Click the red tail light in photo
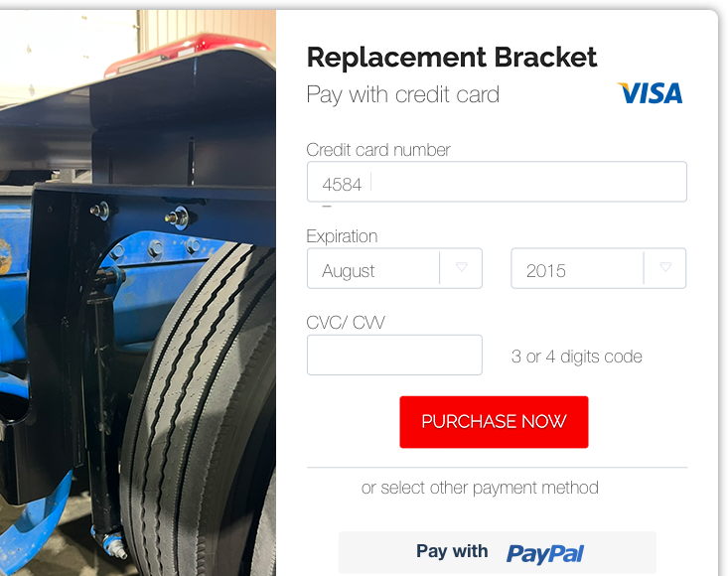This screenshot has height=576, width=728. point(186,52)
